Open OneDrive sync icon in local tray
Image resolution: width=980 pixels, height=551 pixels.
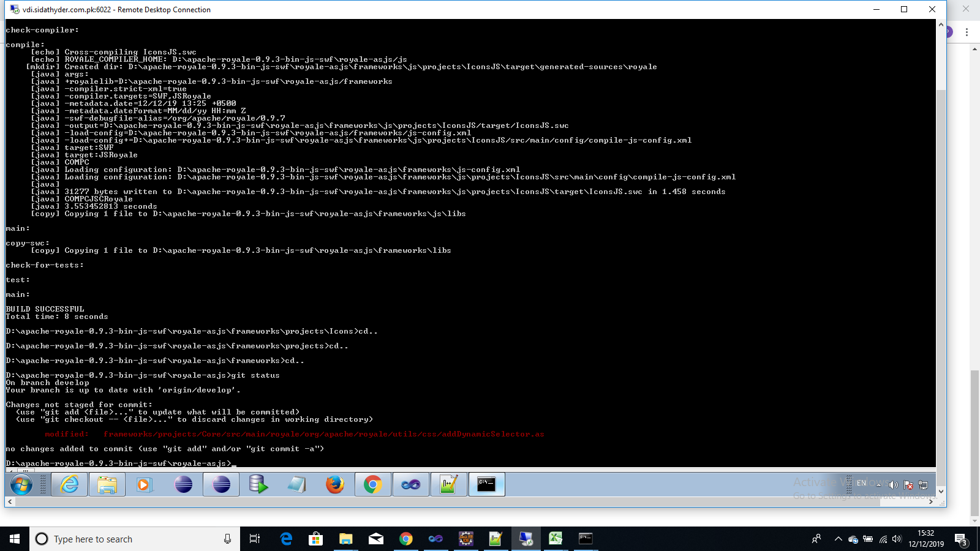pyautogui.click(x=853, y=539)
